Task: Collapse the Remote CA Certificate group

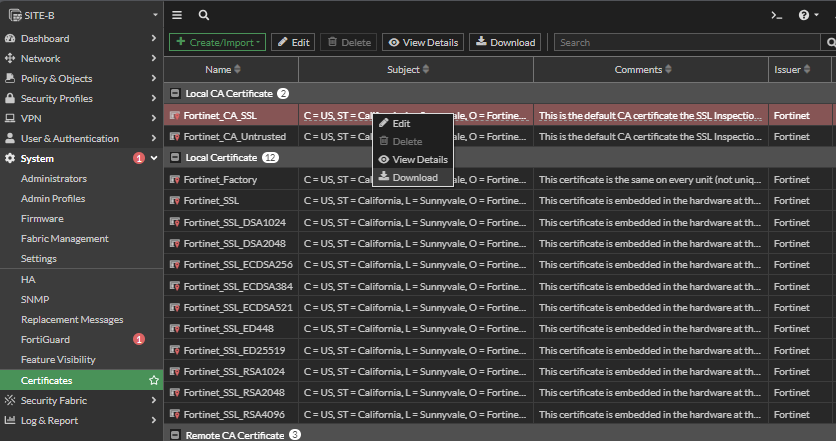Action: (175, 435)
